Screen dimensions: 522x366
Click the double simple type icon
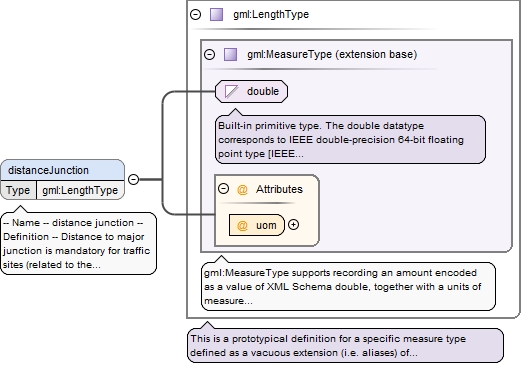pyautogui.click(x=231, y=91)
